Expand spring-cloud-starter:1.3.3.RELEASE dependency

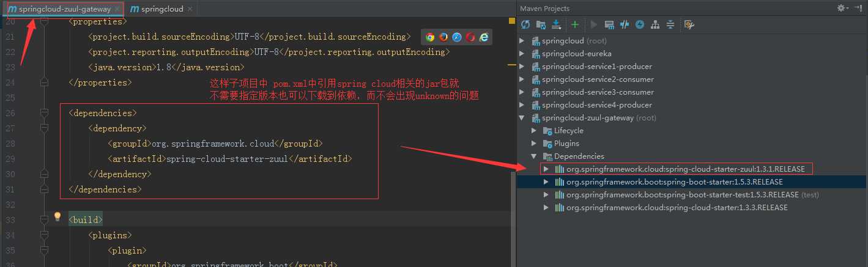point(546,208)
